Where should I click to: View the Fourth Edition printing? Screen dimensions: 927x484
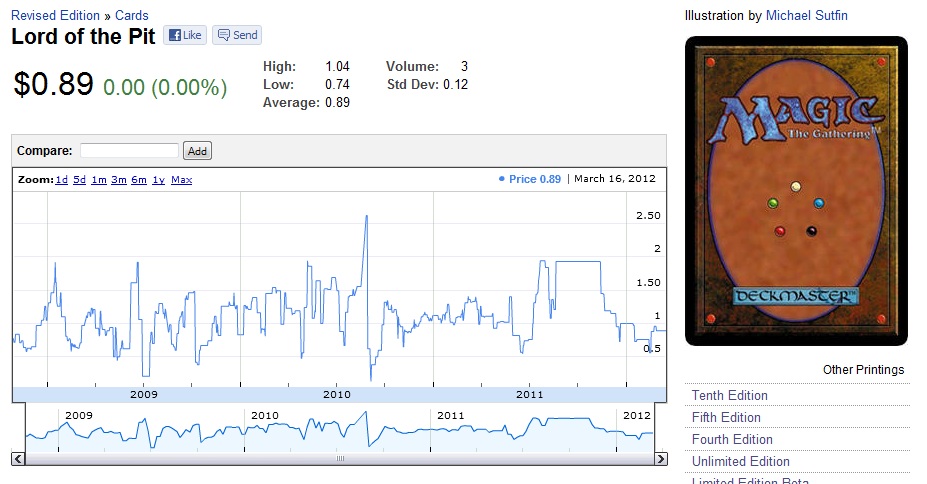tap(732, 439)
